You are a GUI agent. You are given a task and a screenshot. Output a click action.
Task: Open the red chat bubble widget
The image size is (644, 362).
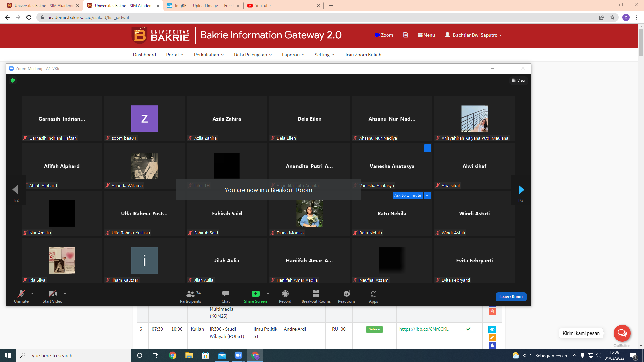point(622,333)
